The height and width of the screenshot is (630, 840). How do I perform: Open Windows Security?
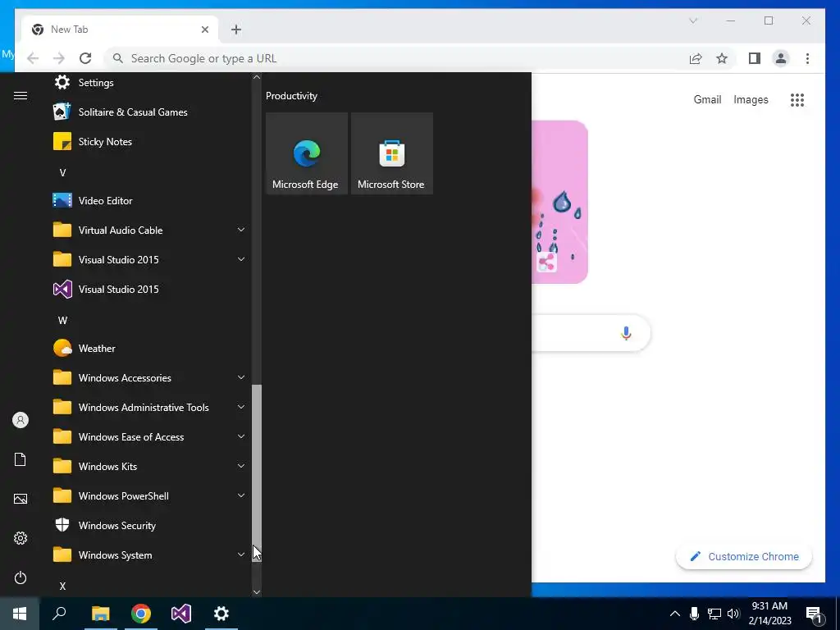(x=149, y=526)
